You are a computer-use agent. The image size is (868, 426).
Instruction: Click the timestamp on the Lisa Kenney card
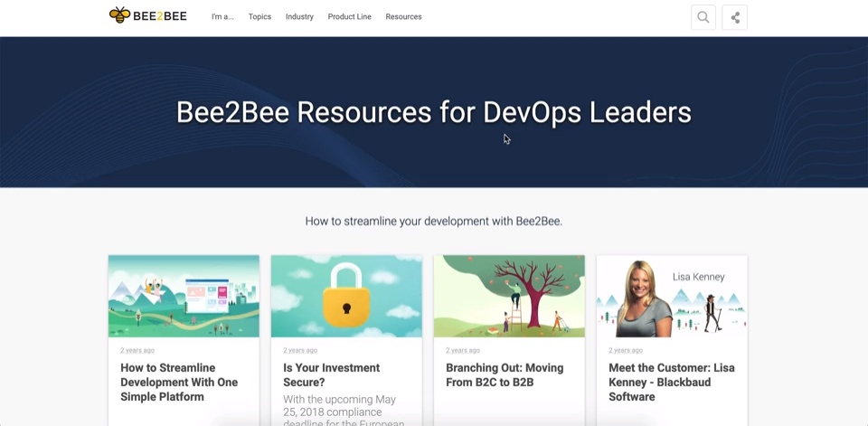626,350
